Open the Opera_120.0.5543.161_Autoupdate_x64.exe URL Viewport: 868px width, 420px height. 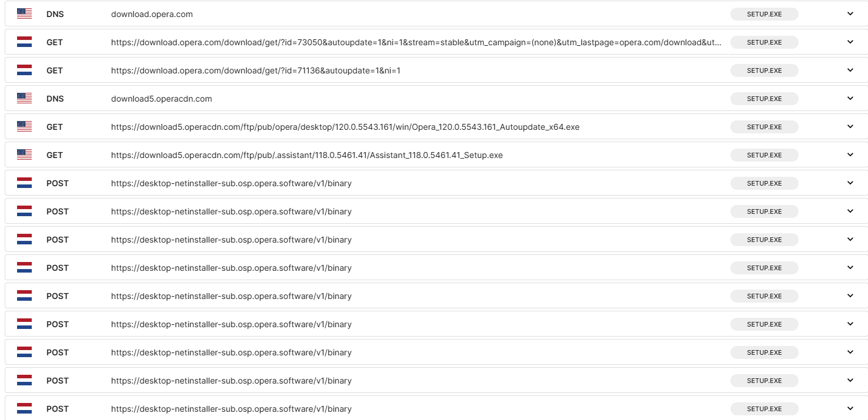click(x=345, y=127)
